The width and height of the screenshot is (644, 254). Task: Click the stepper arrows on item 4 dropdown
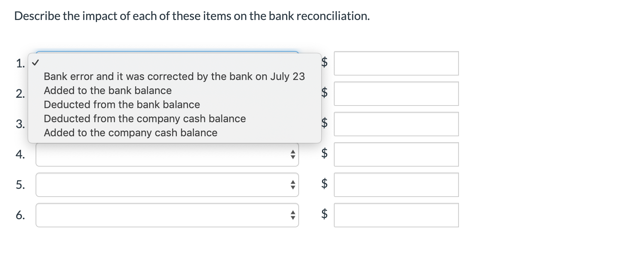tap(292, 154)
